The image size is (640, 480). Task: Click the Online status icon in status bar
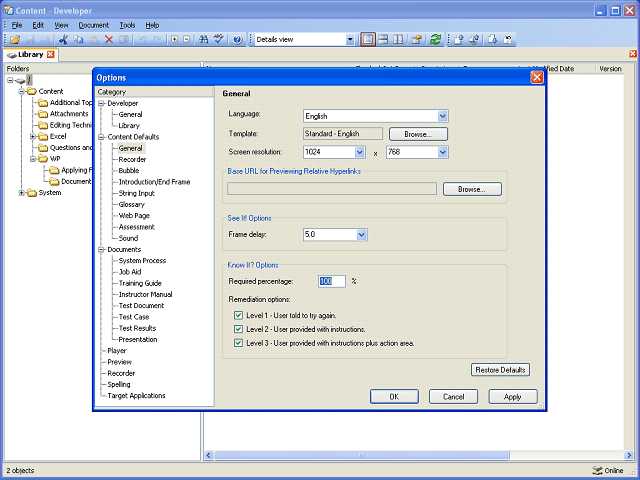(x=597, y=470)
